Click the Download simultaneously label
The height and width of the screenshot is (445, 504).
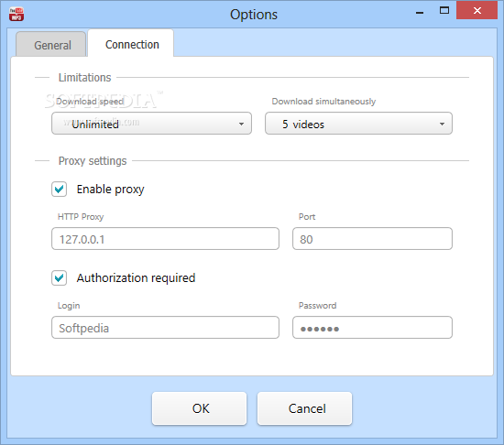(x=323, y=102)
